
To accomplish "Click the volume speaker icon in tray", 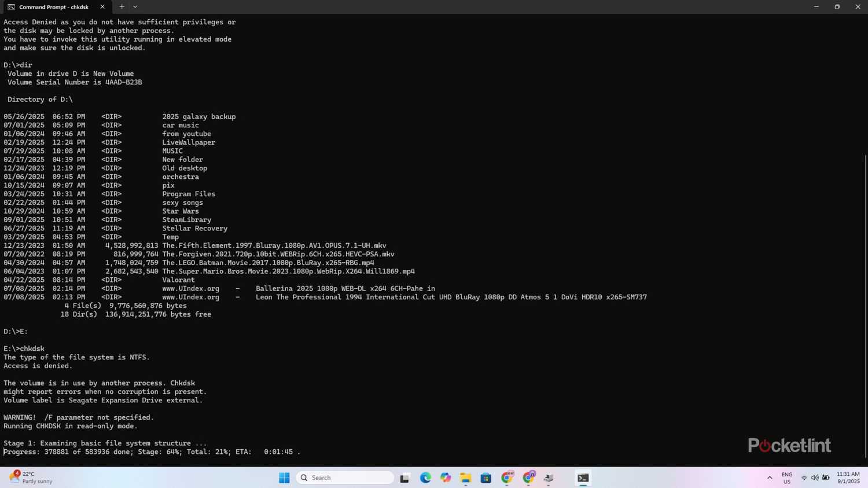I will click(815, 478).
